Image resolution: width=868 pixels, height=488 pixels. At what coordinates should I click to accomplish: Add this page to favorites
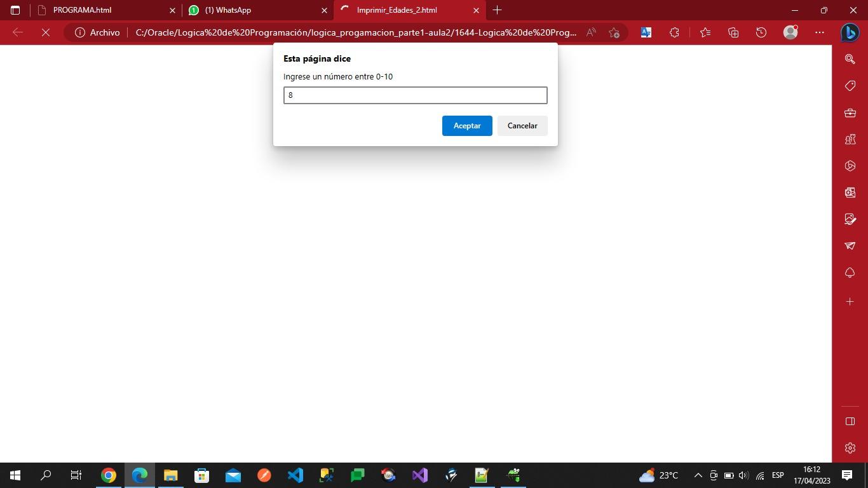[x=614, y=32]
